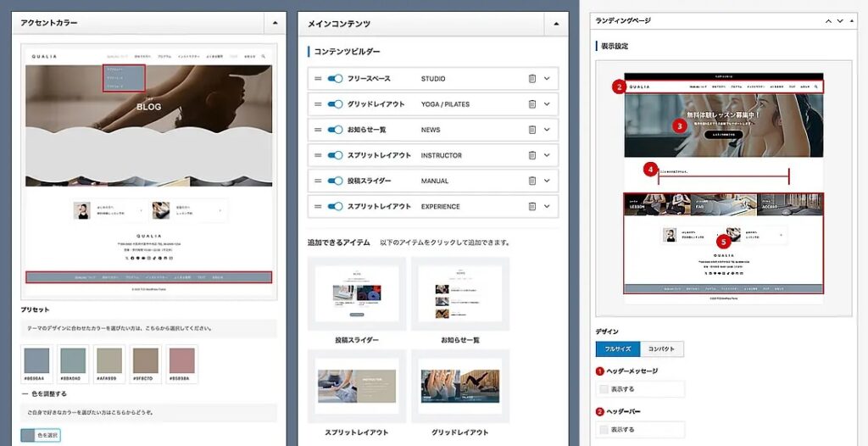This screenshot has height=446, width=868.
Task: Click the drag handle of the STUDIO row
Action: point(318,79)
